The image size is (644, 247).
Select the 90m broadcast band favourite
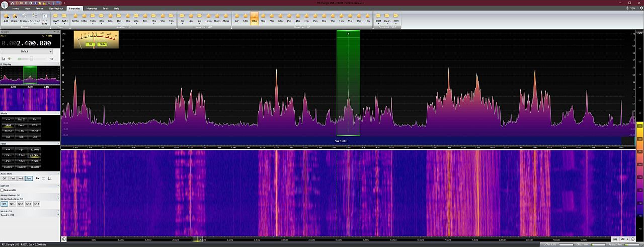click(263, 17)
